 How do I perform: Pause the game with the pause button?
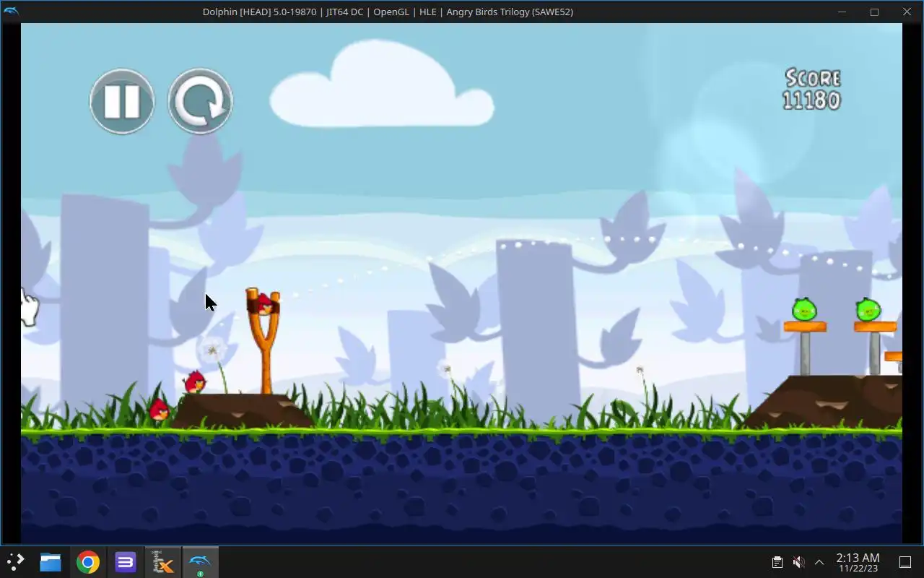click(122, 101)
